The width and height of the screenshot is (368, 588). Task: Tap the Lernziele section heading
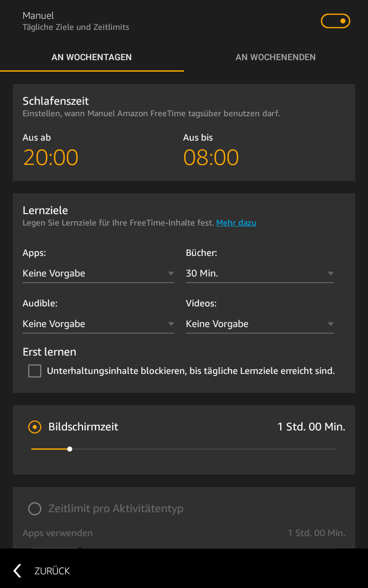coord(45,210)
